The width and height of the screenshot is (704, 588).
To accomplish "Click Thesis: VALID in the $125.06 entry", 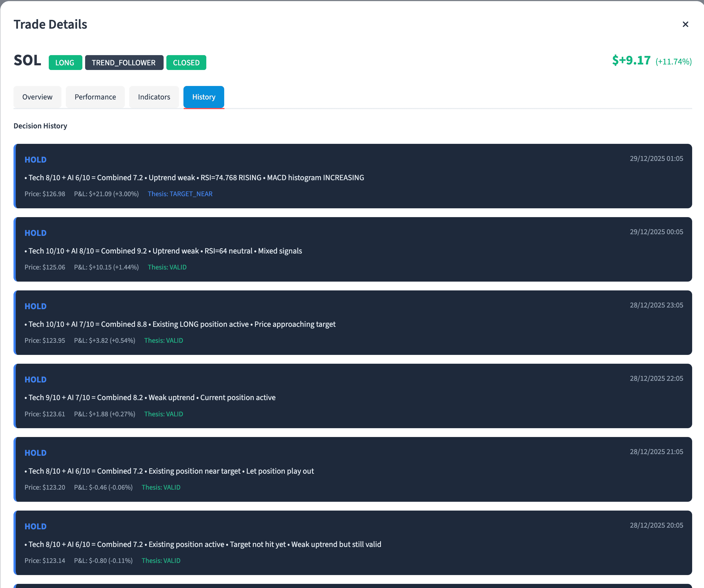I will click(167, 267).
